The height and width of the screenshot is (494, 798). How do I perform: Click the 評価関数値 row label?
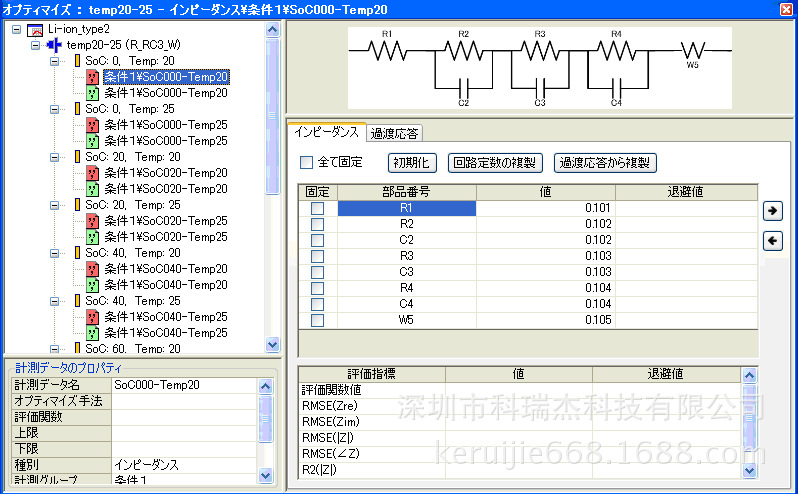[x=331, y=390]
